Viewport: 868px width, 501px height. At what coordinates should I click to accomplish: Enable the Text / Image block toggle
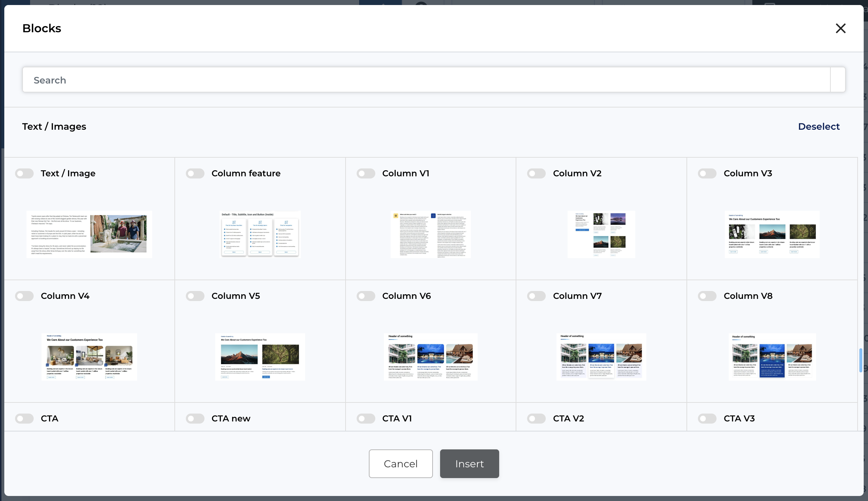pyautogui.click(x=24, y=173)
